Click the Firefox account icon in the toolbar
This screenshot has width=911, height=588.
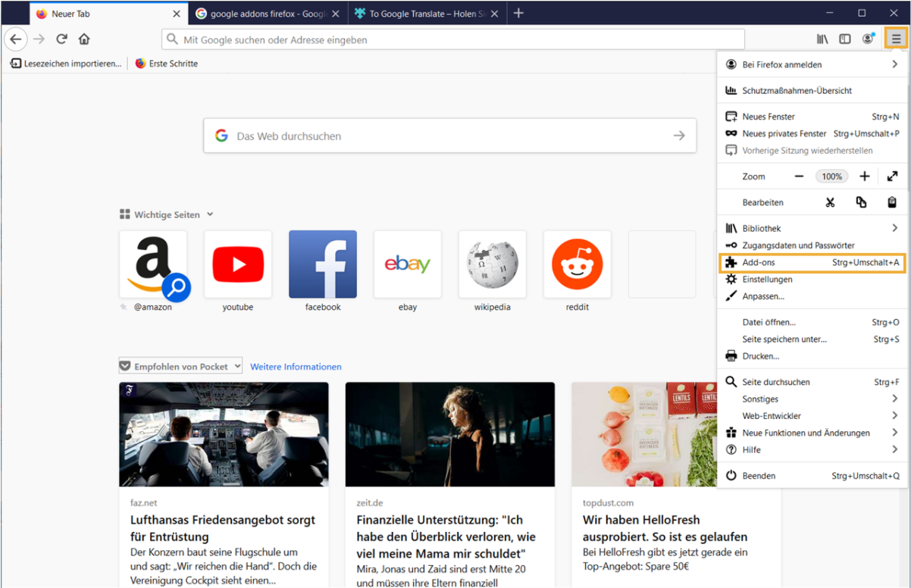(x=868, y=39)
